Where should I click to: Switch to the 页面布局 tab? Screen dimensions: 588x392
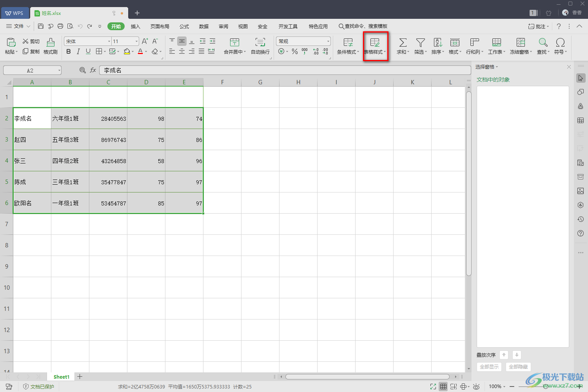coord(160,26)
